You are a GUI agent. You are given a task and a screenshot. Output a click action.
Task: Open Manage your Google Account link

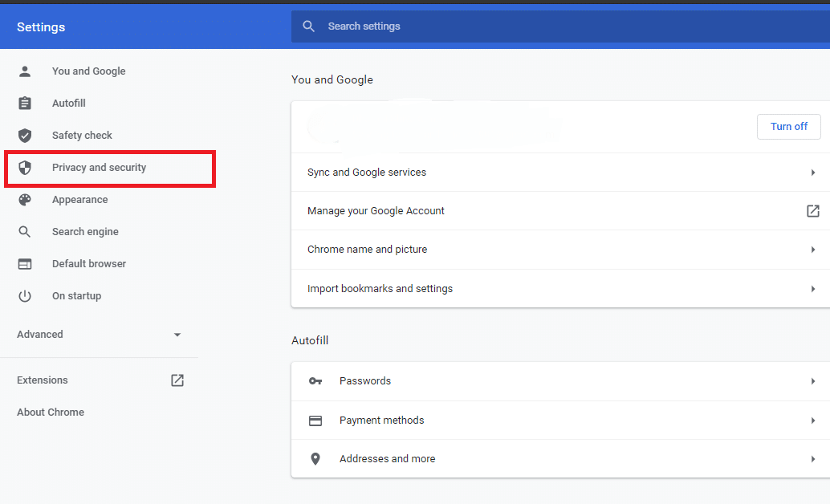coord(376,211)
